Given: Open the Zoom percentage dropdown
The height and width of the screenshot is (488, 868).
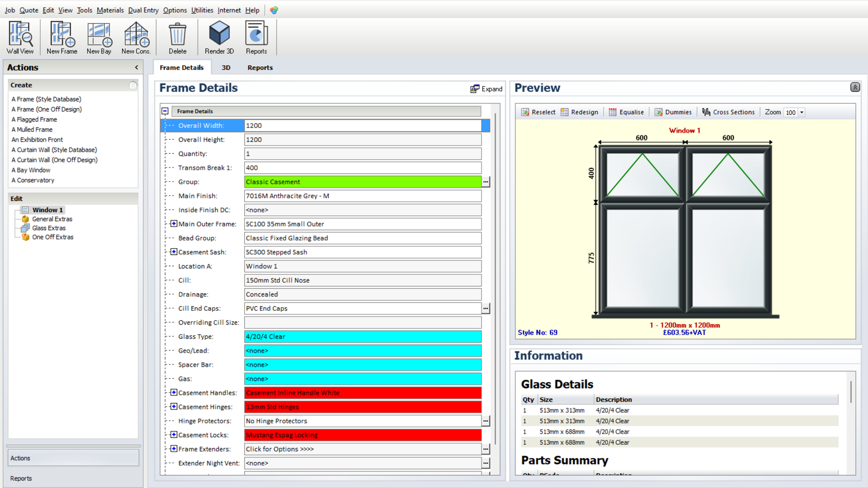Looking at the screenshot, I should pos(802,113).
